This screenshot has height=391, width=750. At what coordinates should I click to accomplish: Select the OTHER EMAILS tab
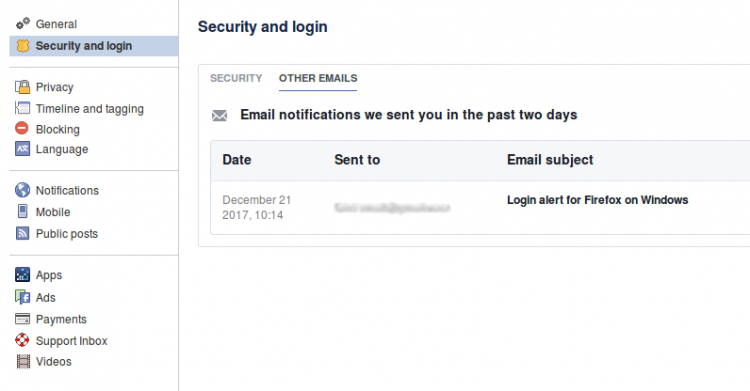tap(318, 78)
